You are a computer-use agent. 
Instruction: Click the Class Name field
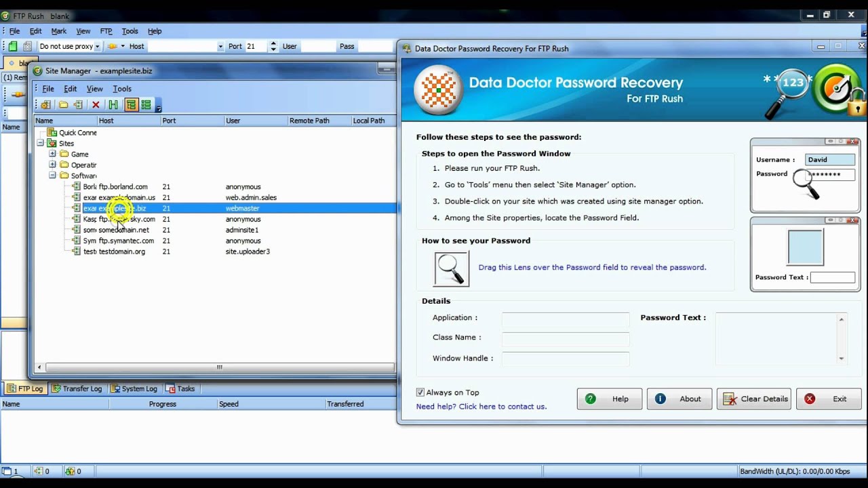pyautogui.click(x=566, y=340)
